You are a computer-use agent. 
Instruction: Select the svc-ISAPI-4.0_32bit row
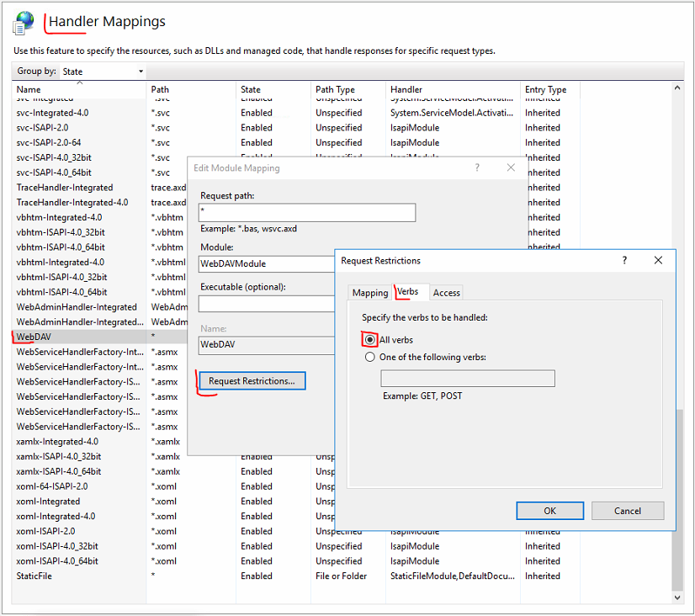coord(54,157)
